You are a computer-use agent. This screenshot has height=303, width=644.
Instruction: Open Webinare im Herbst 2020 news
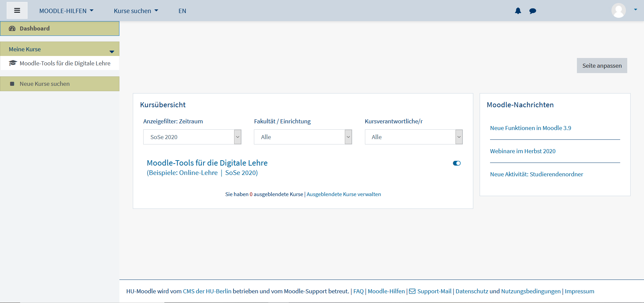coord(523,151)
